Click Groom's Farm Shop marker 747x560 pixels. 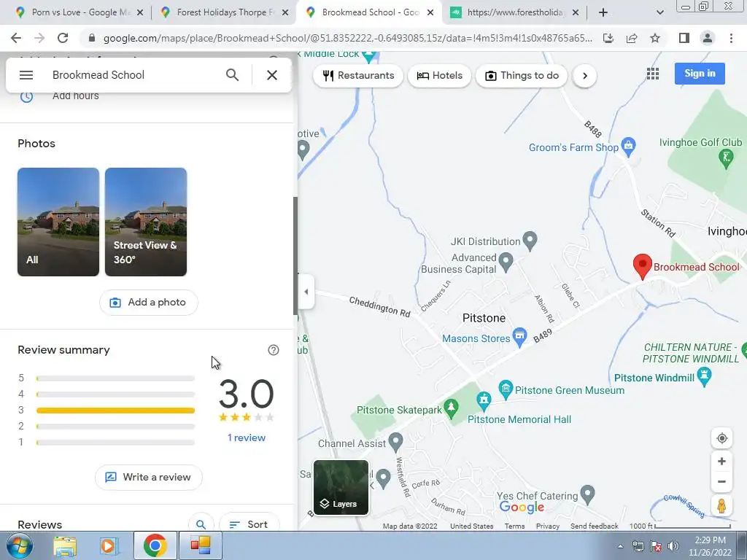tap(628, 146)
